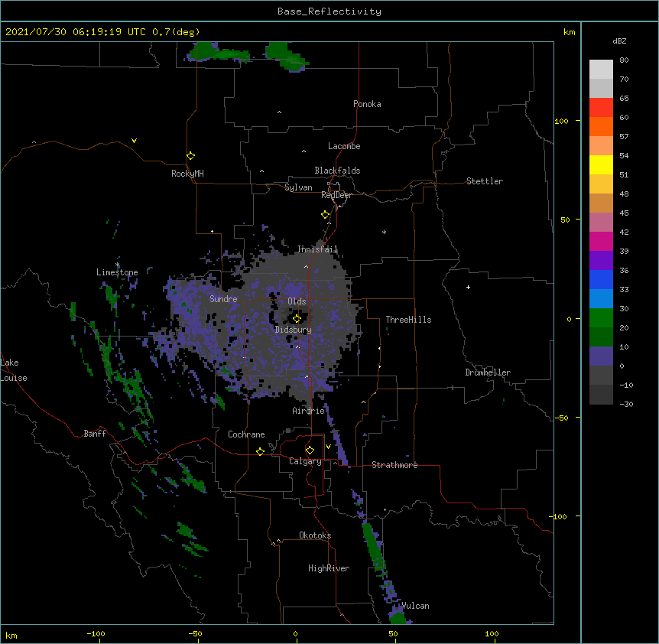
Task: Click the Ponoka town label
Action: tap(367, 104)
